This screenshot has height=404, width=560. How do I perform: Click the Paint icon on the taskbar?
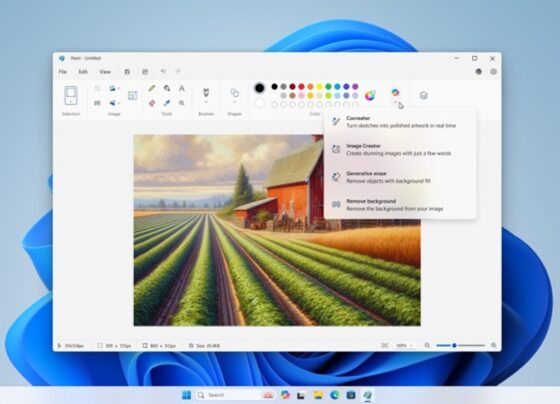[367, 395]
